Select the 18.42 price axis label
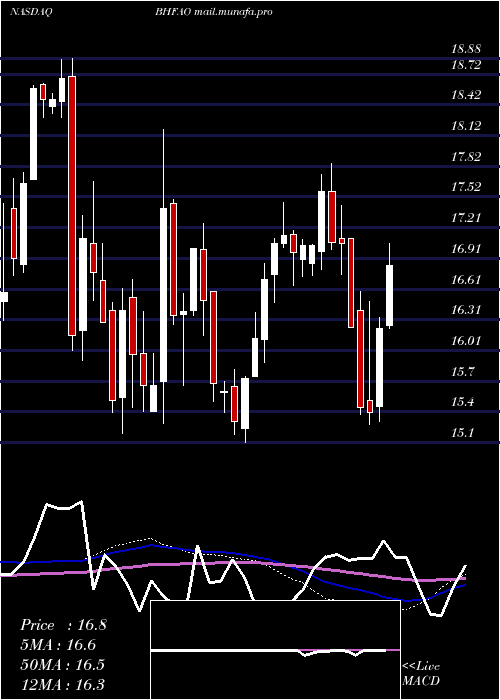Viewport: 500px width, 700px height. tap(467, 95)
